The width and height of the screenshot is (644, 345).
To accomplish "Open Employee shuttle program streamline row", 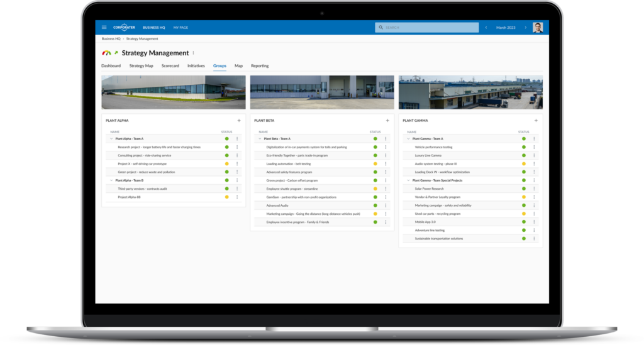I will (322, 189).
